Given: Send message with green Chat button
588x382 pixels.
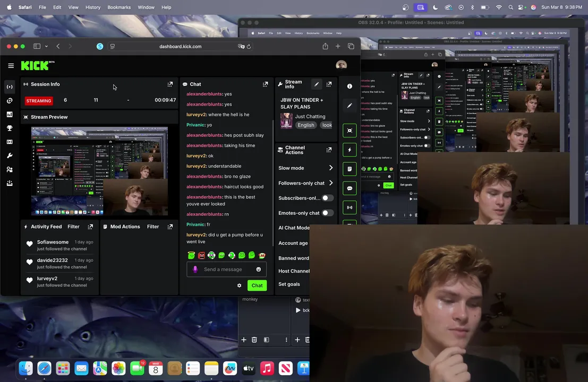Looking at the screenshot, I should coord(257,285).
